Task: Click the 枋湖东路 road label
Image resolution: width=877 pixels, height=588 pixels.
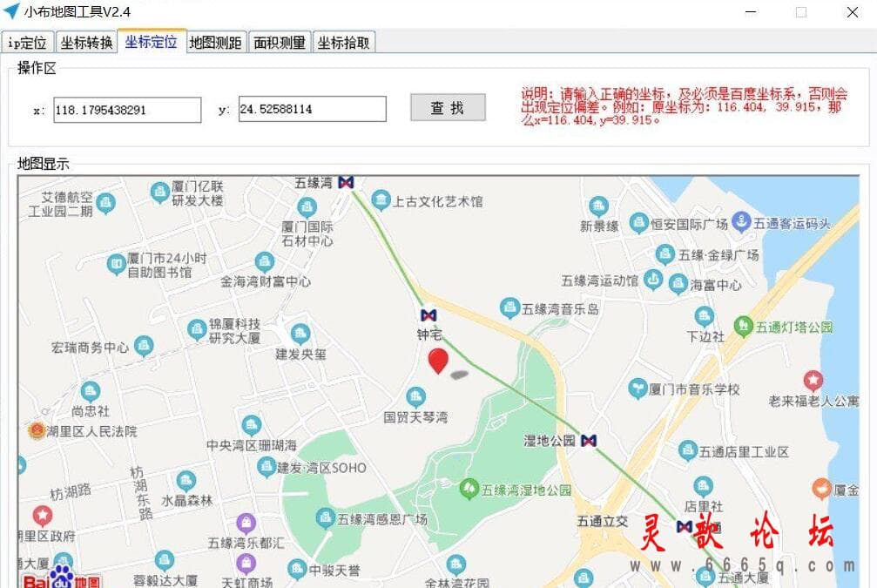Action: pyautogui.click(x=140, y=493)
